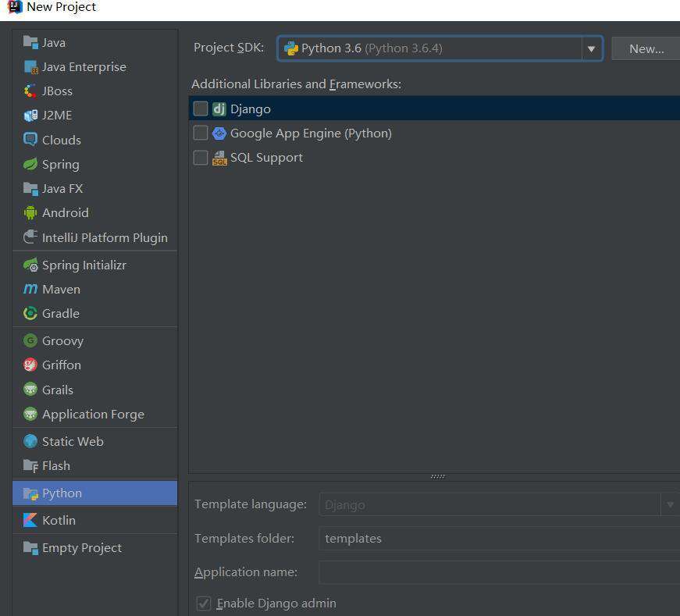Click the Spring Initializr icon
Image resolution: width=680 pixels, height=616 pixels.
30,265
